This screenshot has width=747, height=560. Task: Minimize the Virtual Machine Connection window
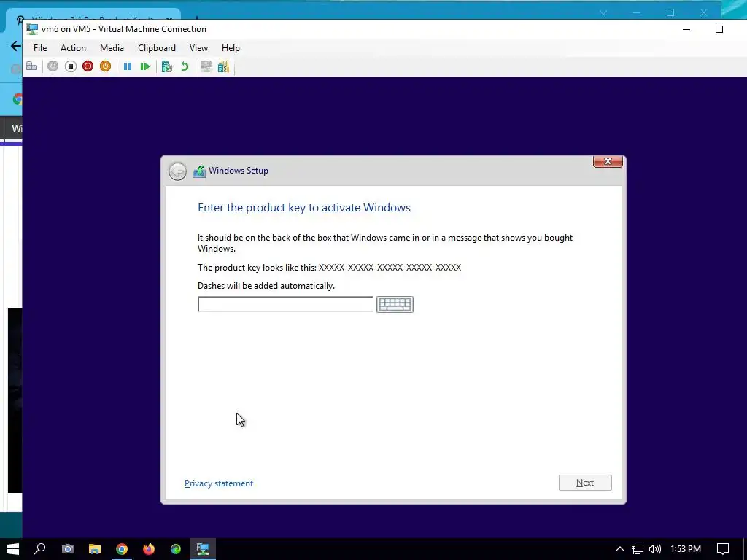tap(686, 29)
